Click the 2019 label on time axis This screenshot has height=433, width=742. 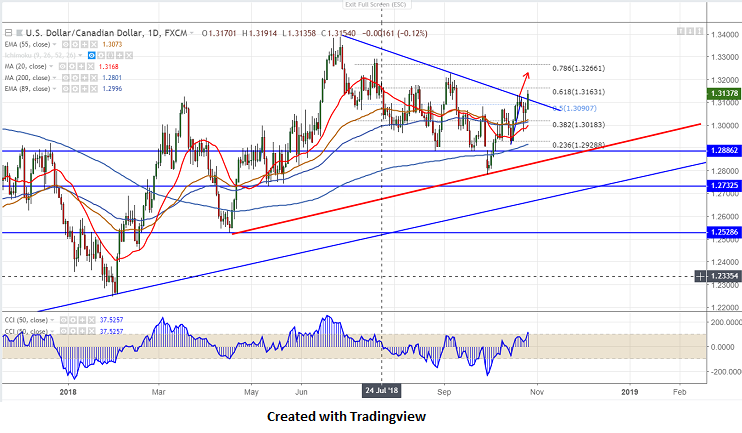tap(629, 392)
